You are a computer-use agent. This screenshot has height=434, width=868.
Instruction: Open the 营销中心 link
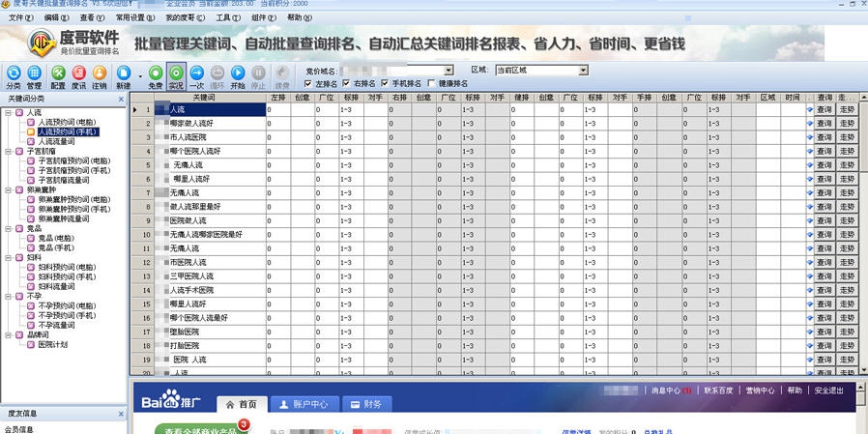760,391
